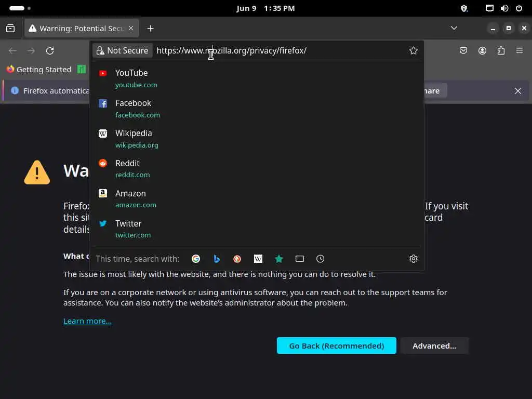Open Getting Started bookmark

click(x=39, y=70)
